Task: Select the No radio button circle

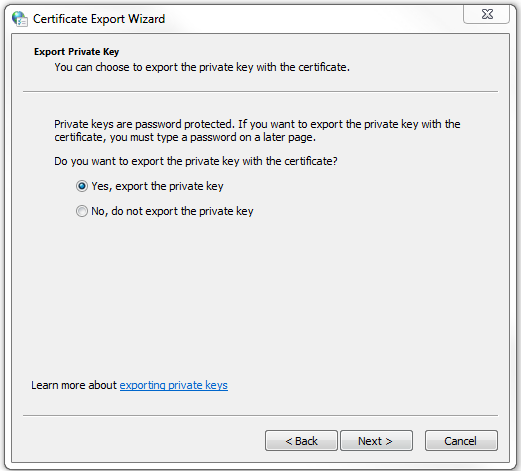Action: point(82,211)
